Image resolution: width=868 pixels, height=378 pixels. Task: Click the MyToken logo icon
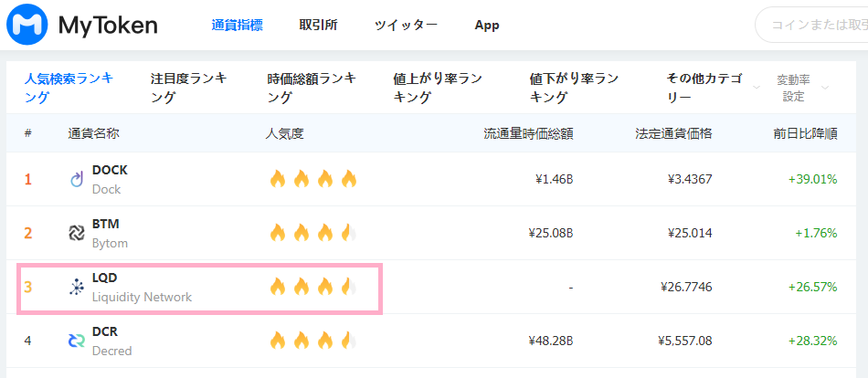[27, 26]
